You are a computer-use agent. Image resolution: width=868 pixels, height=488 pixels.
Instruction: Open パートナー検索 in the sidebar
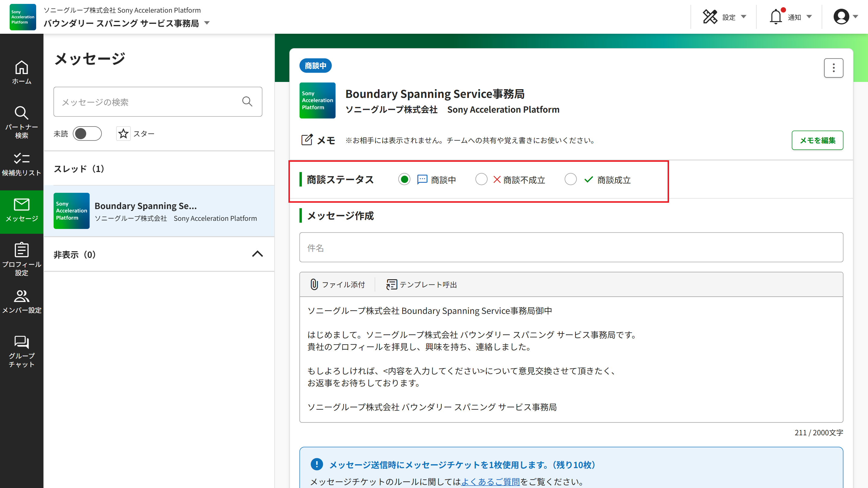click(x=22, y=122)
